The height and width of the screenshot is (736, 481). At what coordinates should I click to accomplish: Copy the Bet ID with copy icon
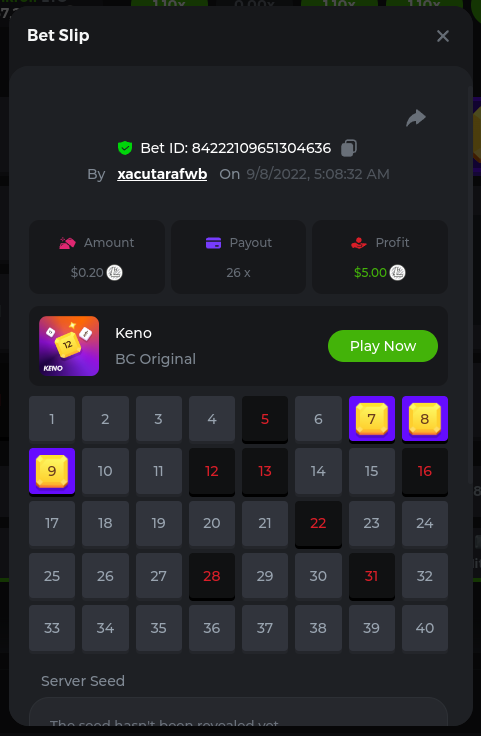point(349,148)
